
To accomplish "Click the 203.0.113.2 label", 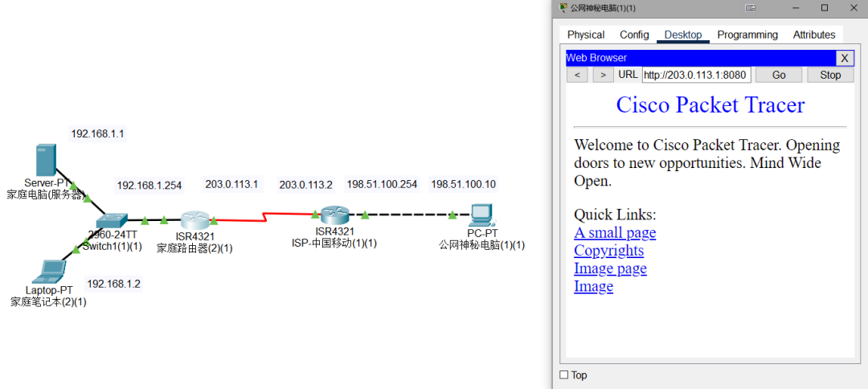I will point(306,184).
